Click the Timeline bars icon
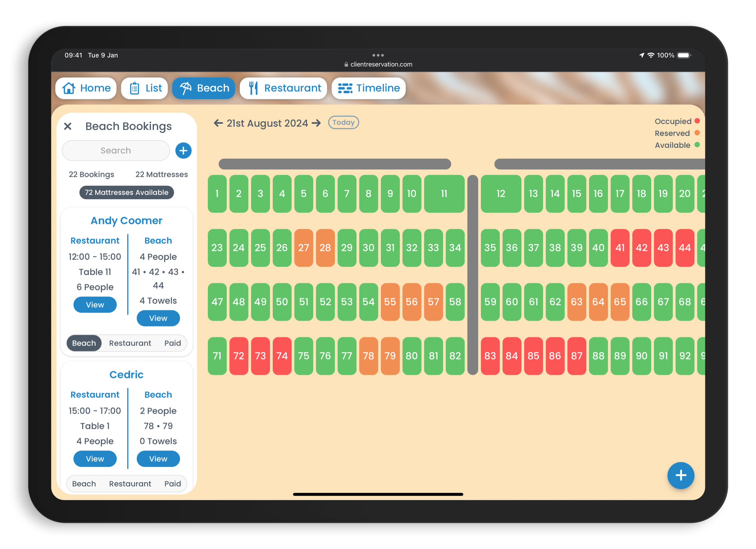Screen dimensions: 756x549 click(345, 88)
